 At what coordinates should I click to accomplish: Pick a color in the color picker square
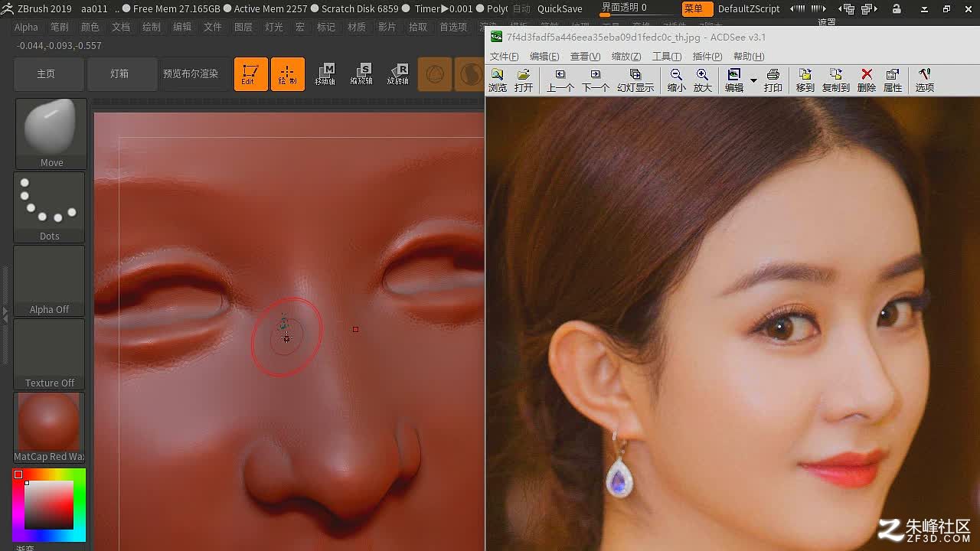pyautogui.click(x=49, y=504)
